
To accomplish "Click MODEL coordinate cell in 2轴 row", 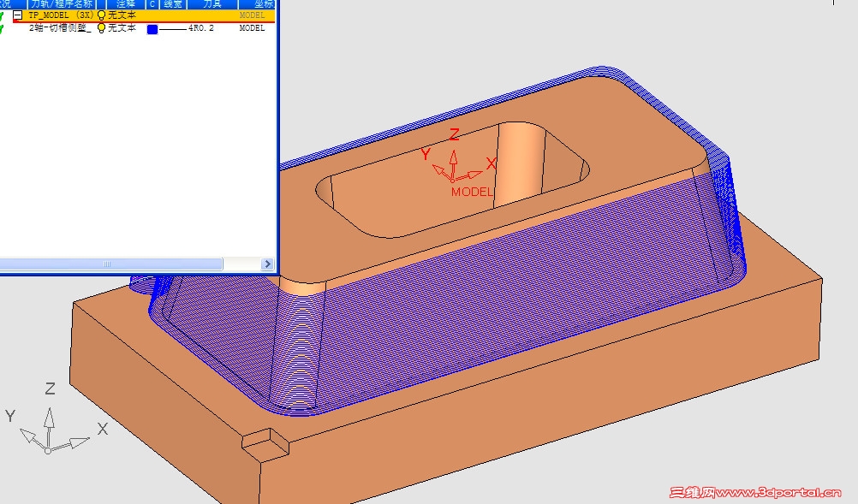I will (252, 28).
